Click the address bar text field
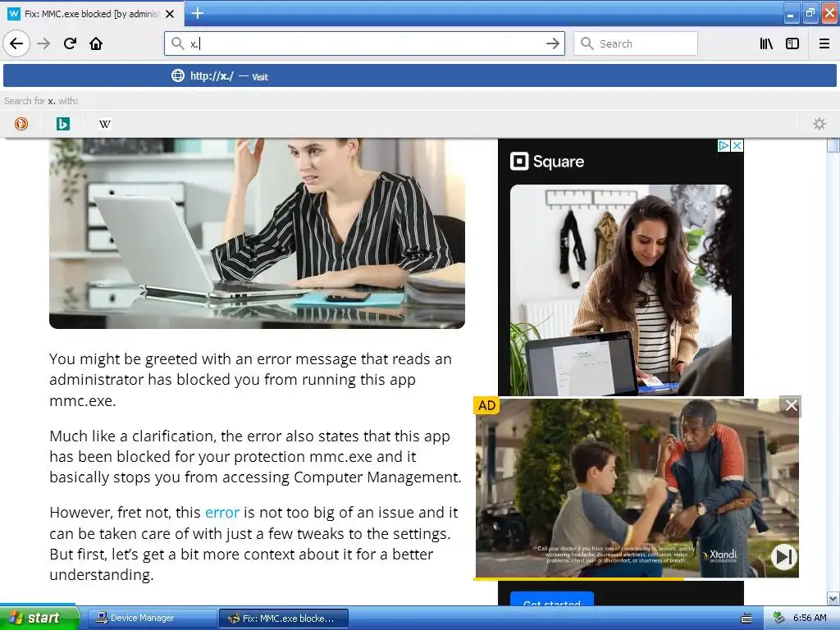The image size is (840, 630). (x=364, y=43)
